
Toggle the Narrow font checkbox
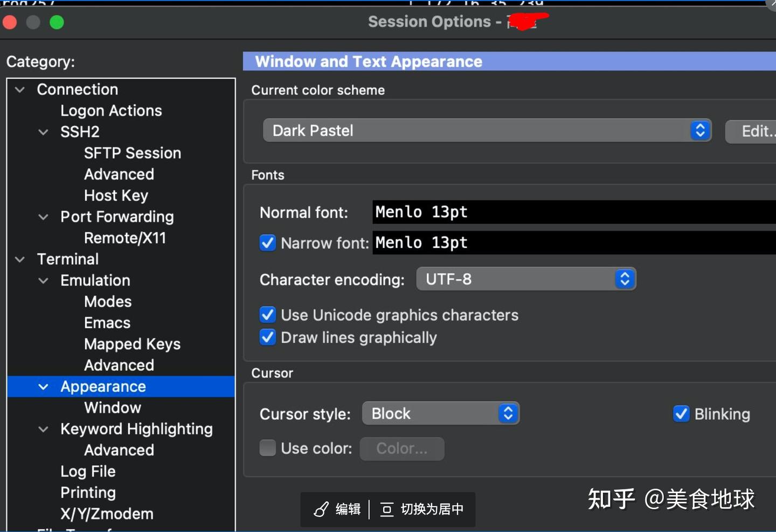[268, 243]
